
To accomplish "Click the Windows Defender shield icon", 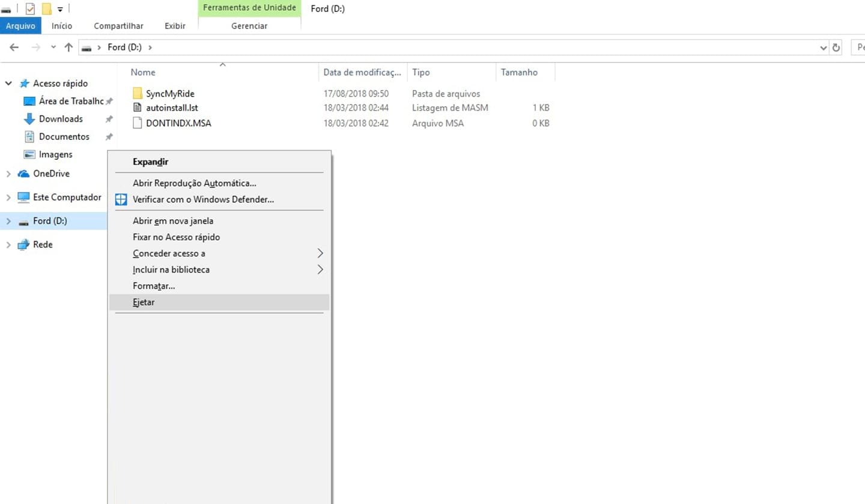I will pos(121,199).
